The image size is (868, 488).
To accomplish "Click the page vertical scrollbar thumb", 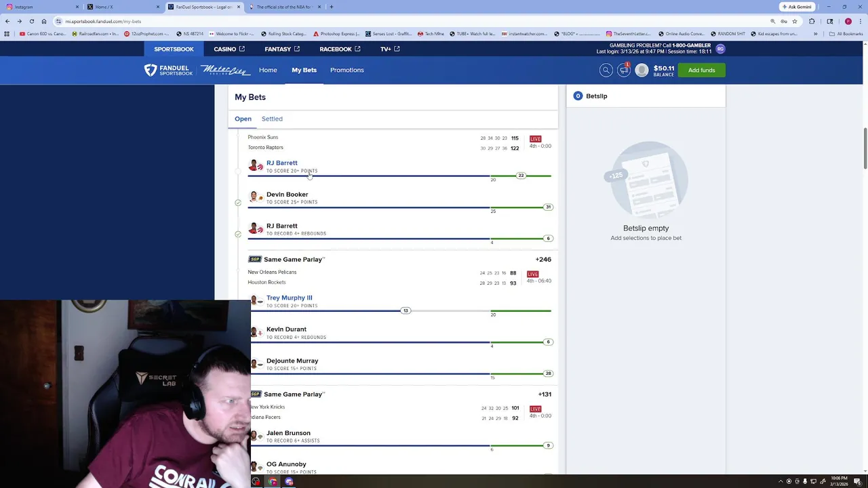I will [x=864, y=148].
